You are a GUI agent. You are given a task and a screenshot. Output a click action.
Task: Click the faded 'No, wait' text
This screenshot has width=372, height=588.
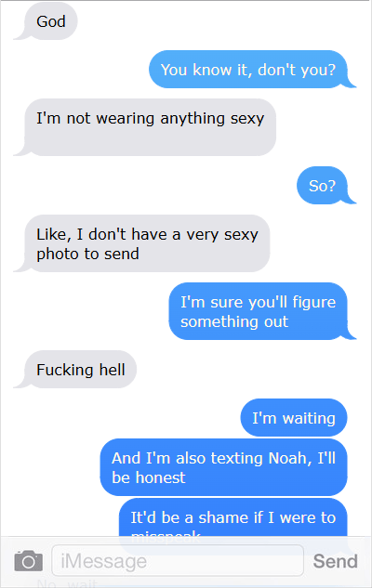click(67, 583)
